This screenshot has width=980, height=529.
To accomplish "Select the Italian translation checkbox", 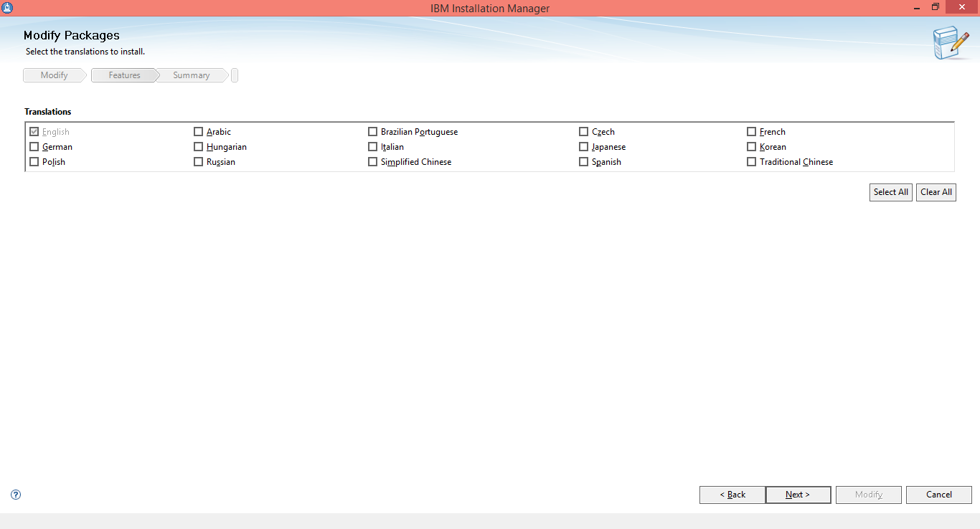I will coord(373,147).
